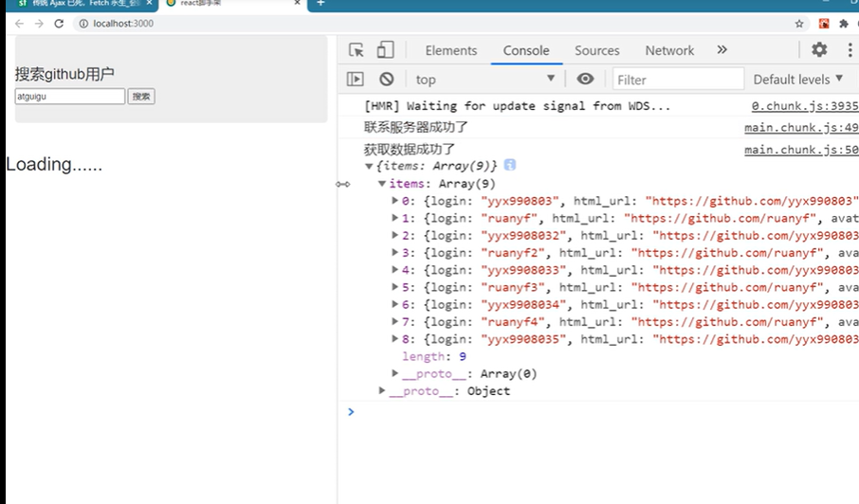Reload the localhost page
The width and height of the screenshot is (859, 504).
click(x=59, y=24)
